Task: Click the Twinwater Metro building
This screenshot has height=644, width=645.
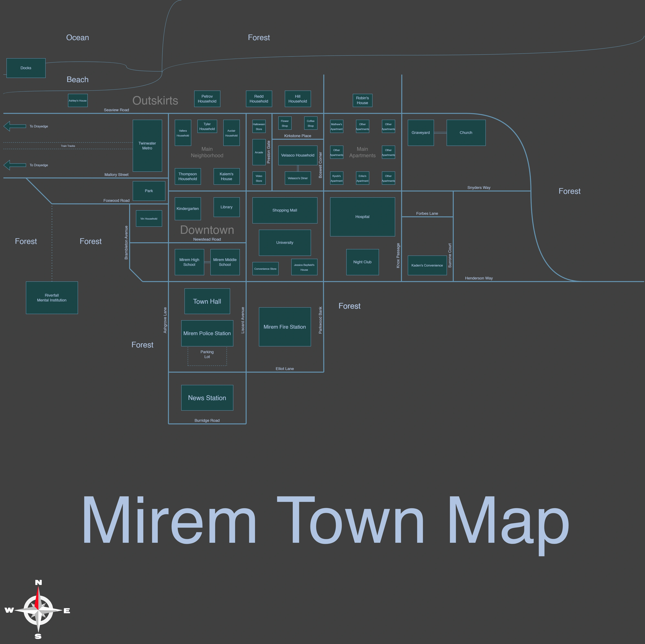Action: click(x=147, y=146)
